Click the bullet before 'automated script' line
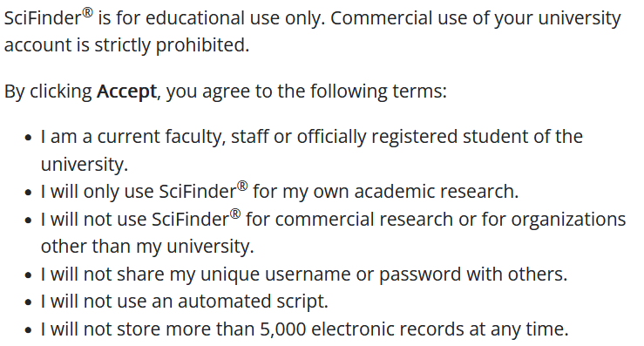The height and width of the screenshot is (346, 644). point(28,302)
